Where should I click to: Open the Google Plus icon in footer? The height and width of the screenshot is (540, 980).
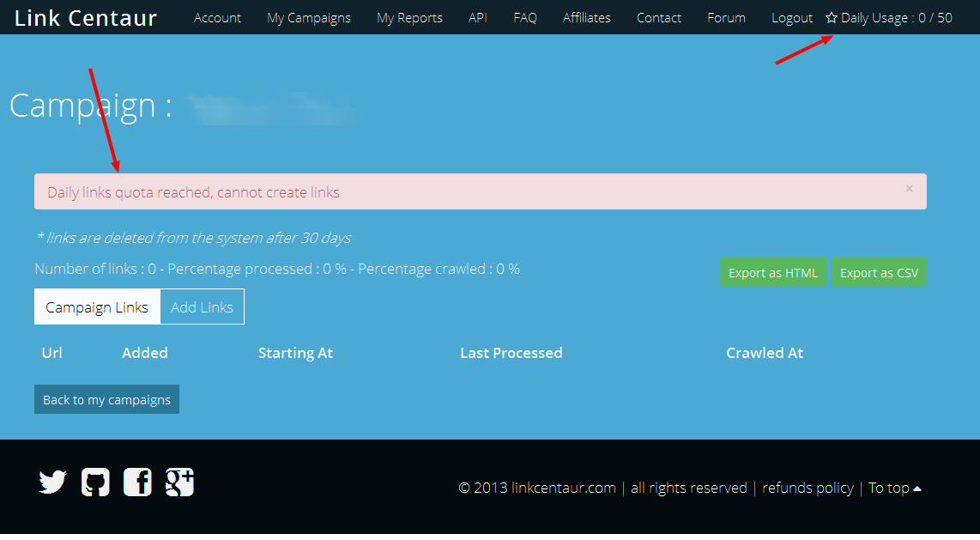tap(179, 482)
